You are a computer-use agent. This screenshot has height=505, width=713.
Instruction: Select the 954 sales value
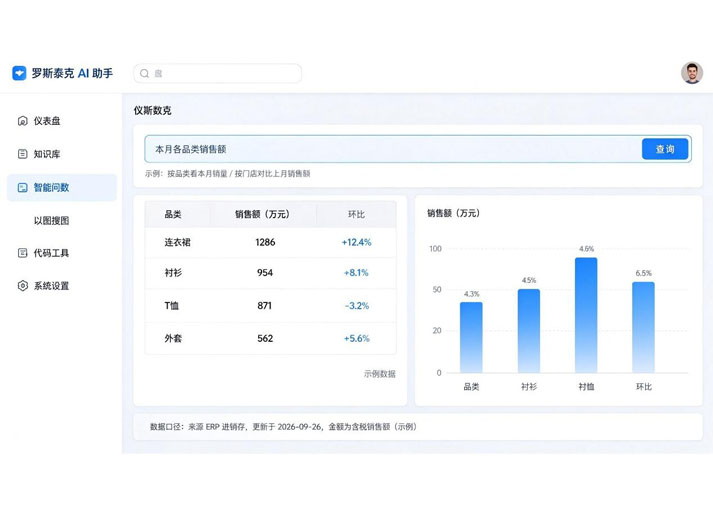pyautogui.click(x=265, y=273)
